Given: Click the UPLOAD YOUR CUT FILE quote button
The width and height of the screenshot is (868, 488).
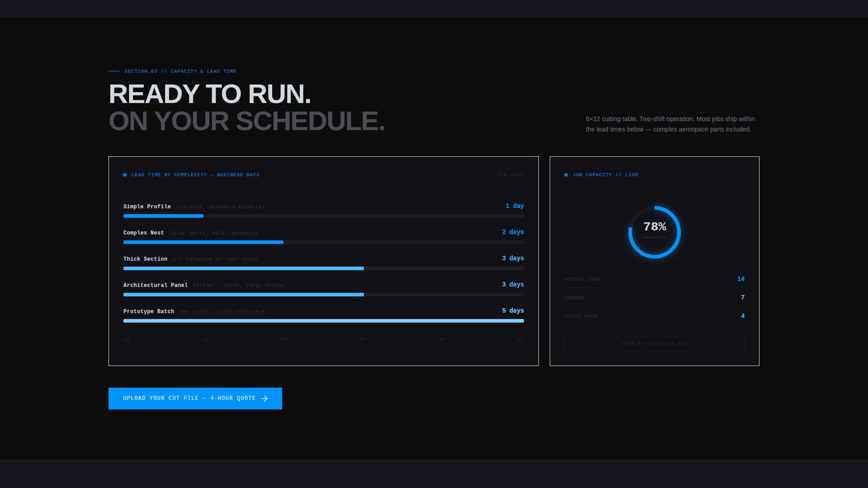Looking at the screenshot, I should pos(195,398).
